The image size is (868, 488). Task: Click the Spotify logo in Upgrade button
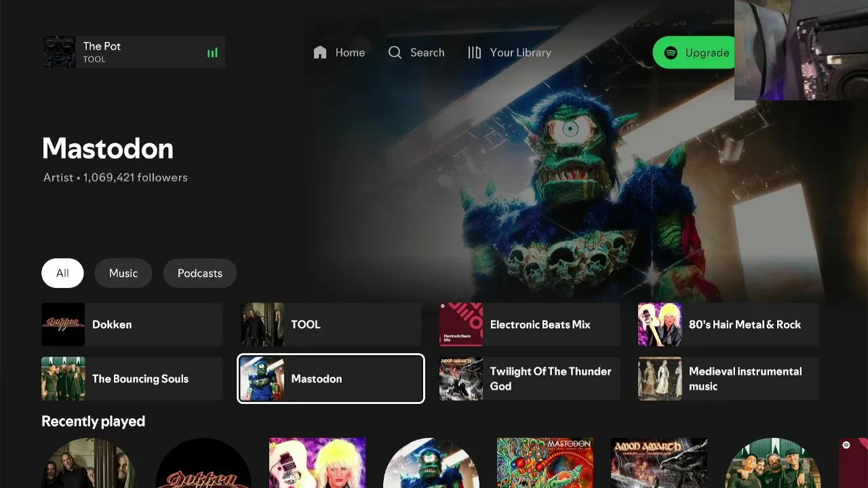point(671,53)
